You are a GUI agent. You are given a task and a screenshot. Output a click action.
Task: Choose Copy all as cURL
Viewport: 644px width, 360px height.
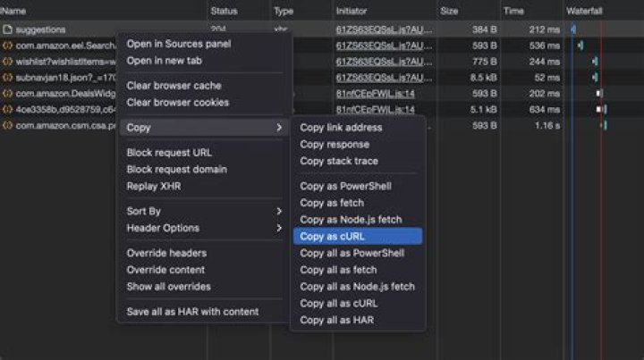tap(338, 304)
